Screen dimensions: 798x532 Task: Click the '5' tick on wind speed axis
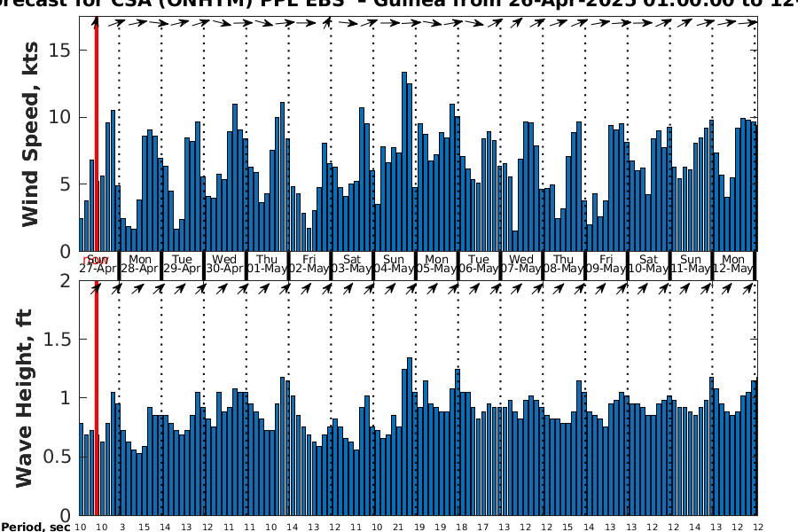(65, 184)
